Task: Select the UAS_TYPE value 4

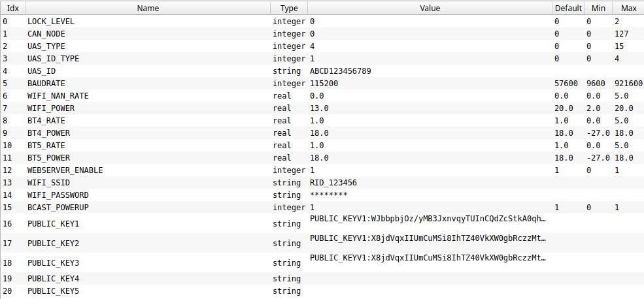Action: coord(313,46)
